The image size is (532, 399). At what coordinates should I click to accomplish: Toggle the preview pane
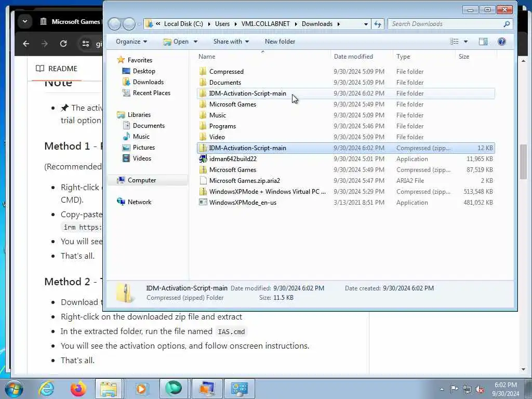(483, 42)
